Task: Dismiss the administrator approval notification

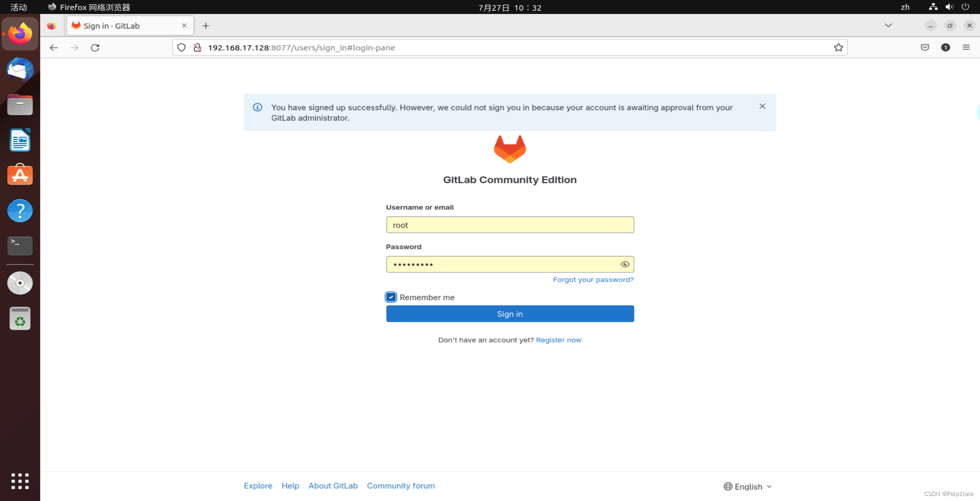Action: [x=763, y=106]
